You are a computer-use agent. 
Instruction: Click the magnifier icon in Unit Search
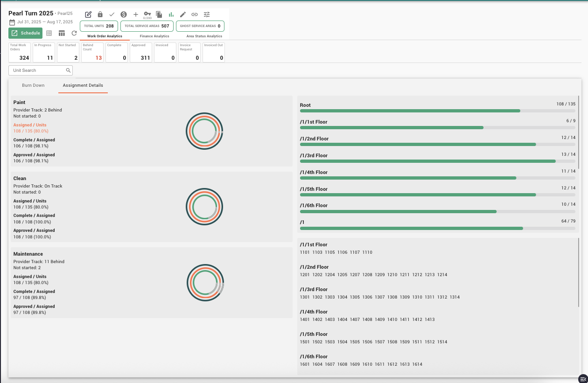(68, 70)
